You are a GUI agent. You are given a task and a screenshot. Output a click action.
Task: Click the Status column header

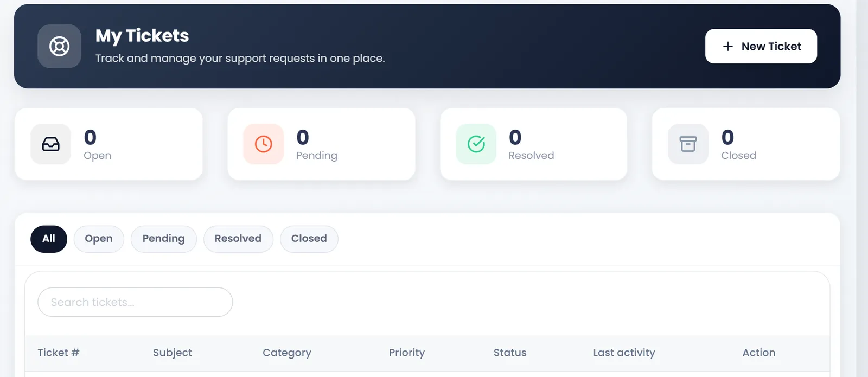(x=510, y=353)
